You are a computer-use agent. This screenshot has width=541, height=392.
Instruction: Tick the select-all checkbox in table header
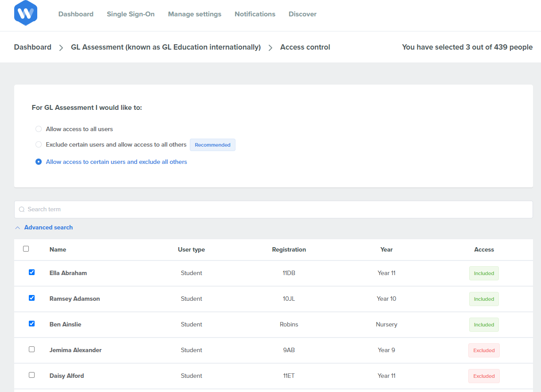[x=26, y=249]
